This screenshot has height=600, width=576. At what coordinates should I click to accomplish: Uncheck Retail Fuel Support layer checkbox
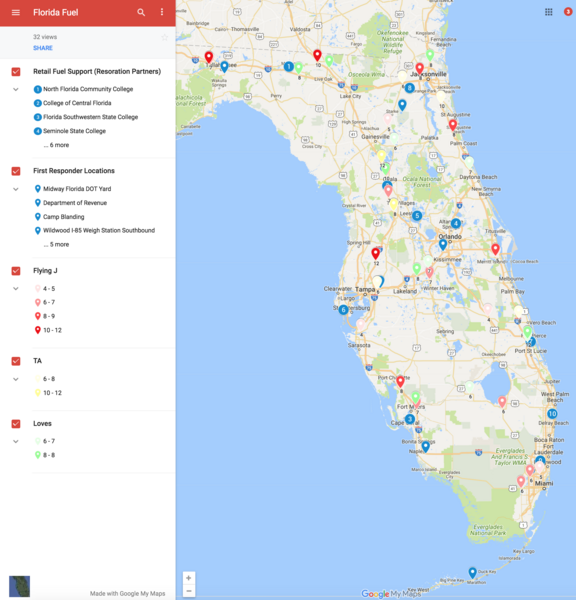(x=16, y=72)
